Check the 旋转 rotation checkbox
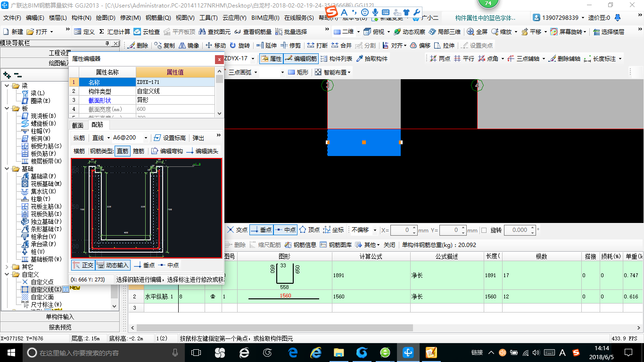 coord(484,230)
